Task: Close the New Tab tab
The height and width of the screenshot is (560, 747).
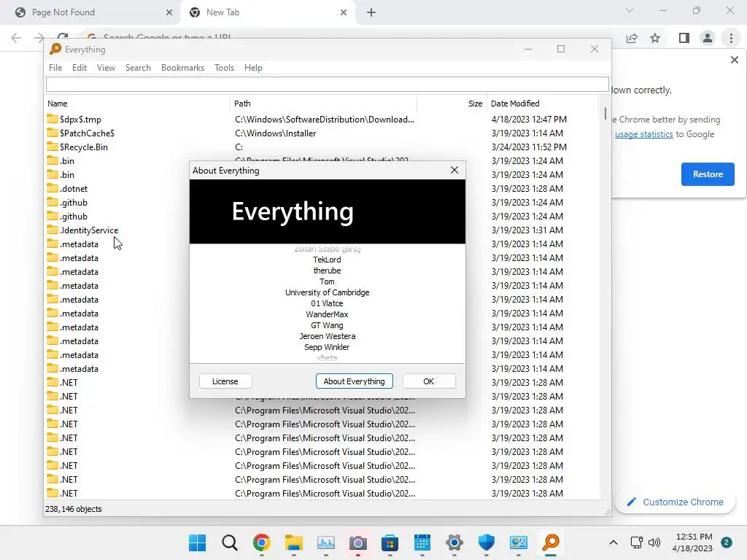Action: 344,12
